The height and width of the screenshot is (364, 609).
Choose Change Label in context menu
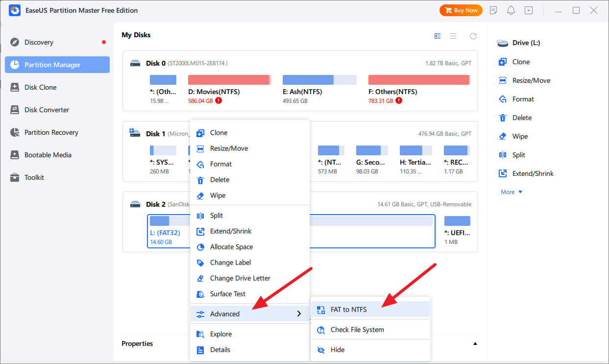pos(250,263)
